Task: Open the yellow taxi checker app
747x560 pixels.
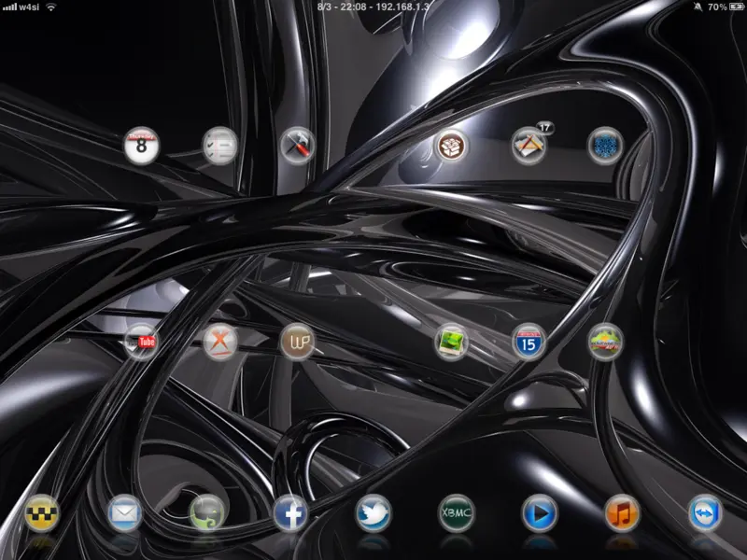Action: pos(42,512)
